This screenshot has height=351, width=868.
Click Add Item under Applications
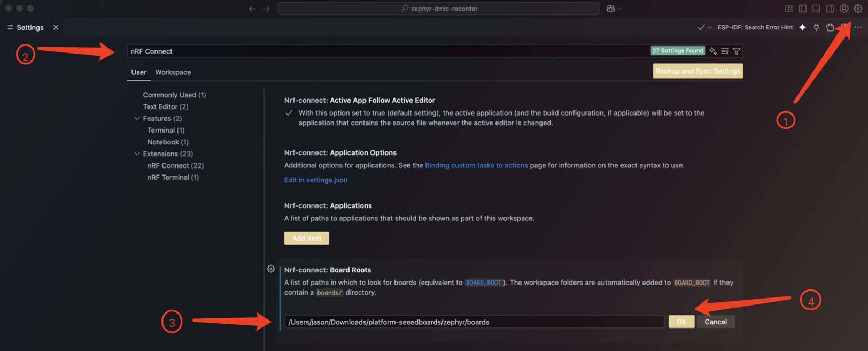point(307,238)
